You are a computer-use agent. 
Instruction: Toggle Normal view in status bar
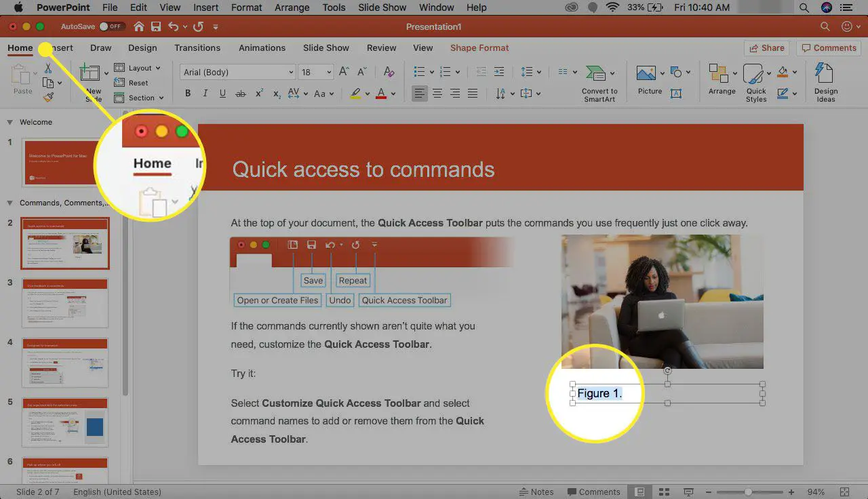coord(639,492)
